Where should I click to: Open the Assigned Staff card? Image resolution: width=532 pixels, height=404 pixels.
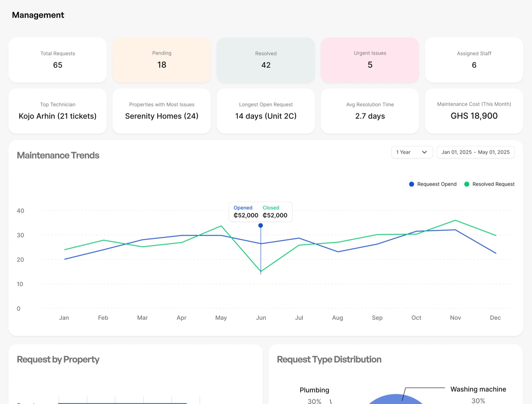point(474,60)
